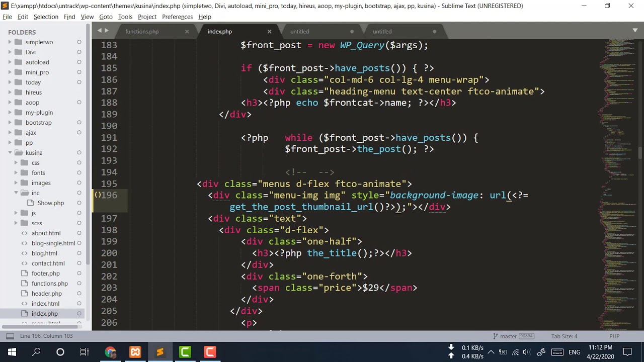The height and width of the screenshot is (362, 644).
Task: Expand the scss folder
Action: click(x=16, y=223)
